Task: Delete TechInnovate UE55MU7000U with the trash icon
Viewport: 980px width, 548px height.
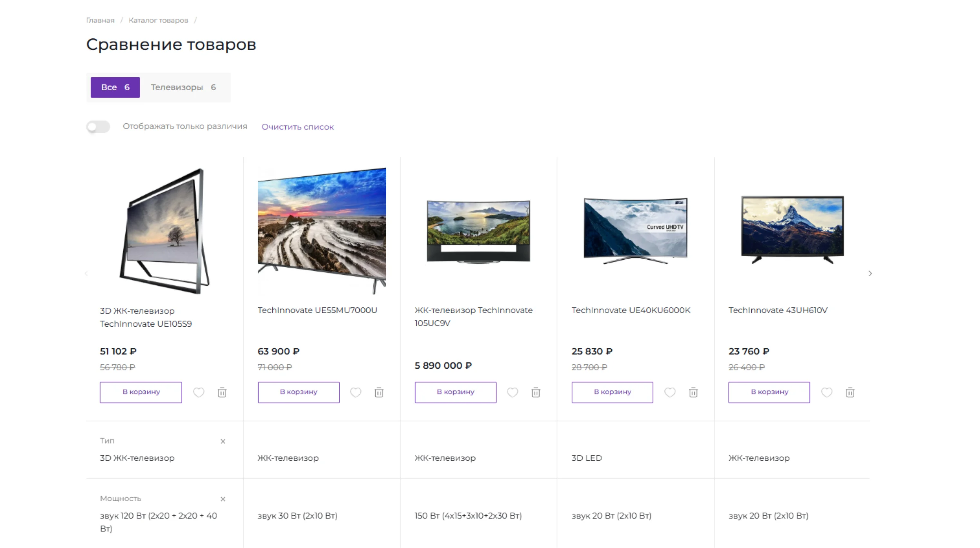Action: click(x=379, y=392)
